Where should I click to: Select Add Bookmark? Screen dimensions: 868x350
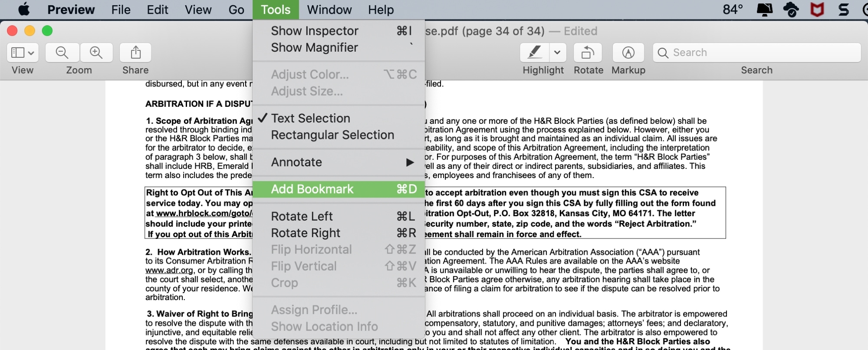339,189
